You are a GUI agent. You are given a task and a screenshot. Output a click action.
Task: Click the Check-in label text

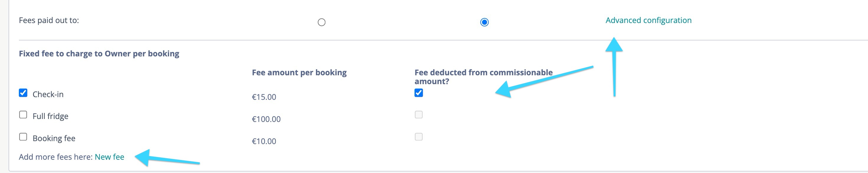pos(48,94)
